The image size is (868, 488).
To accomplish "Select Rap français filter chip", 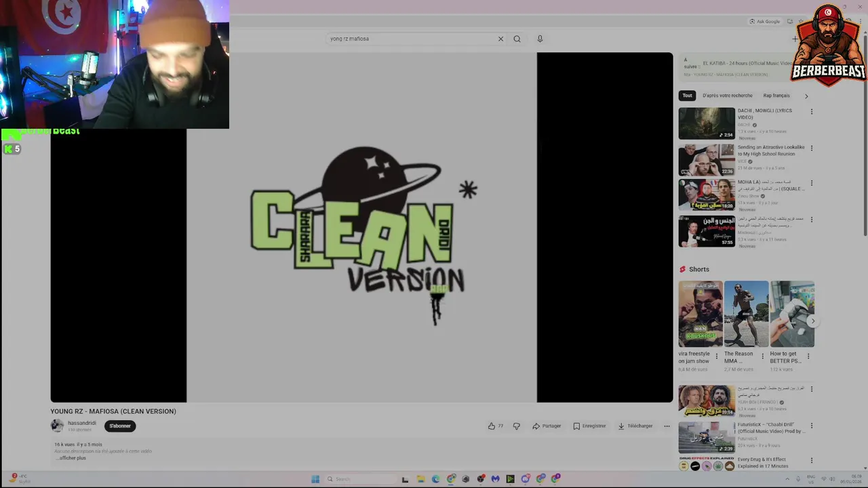I will (x=776, y=96).
